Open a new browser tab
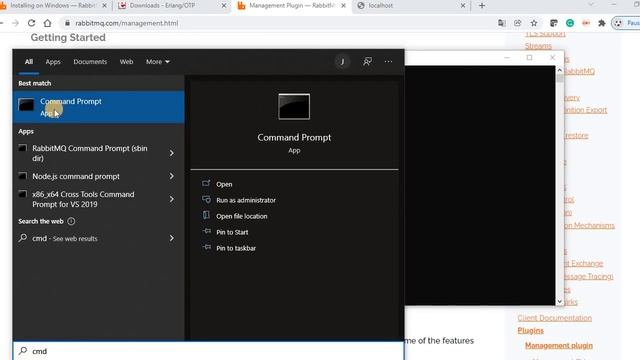 click(482, 6)
